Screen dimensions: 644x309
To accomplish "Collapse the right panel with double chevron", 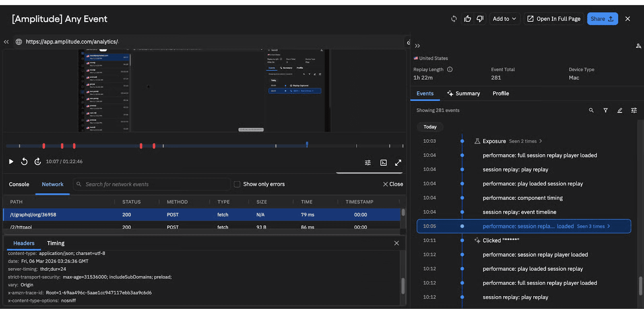I will (417, 46).
